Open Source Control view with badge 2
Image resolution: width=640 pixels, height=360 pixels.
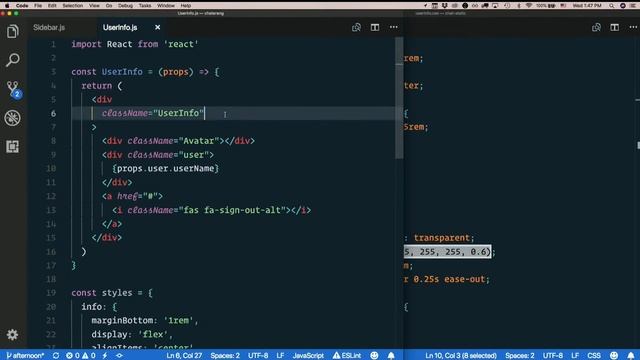(13, 89)
